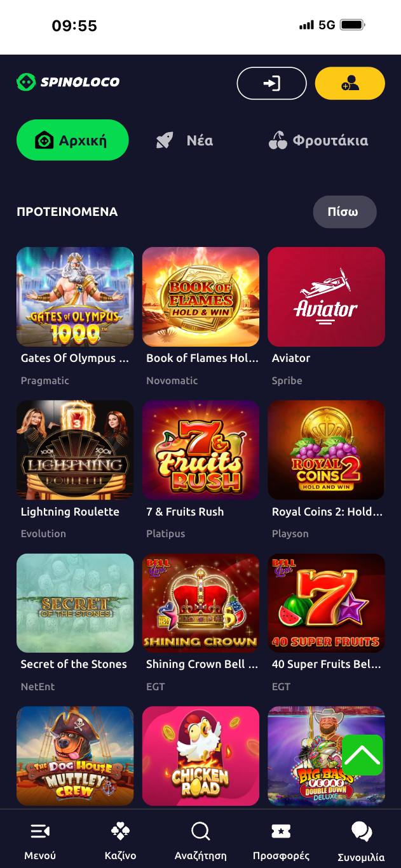Viewport: 401px width, 868px height.
Task: Switch to the Νέα tab
Action: 184,140
